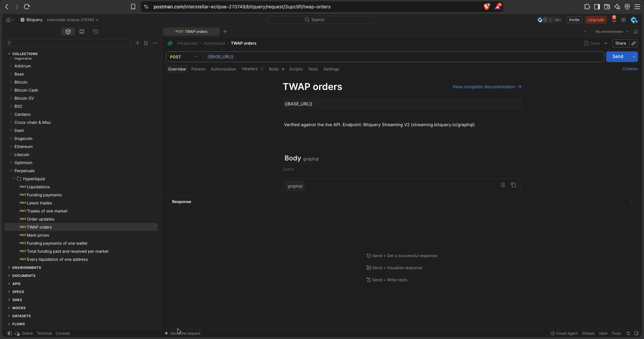The height and width of the screenshot is (339, 644).
Task: Switch to the Settings tab
Action: point(331,69)
